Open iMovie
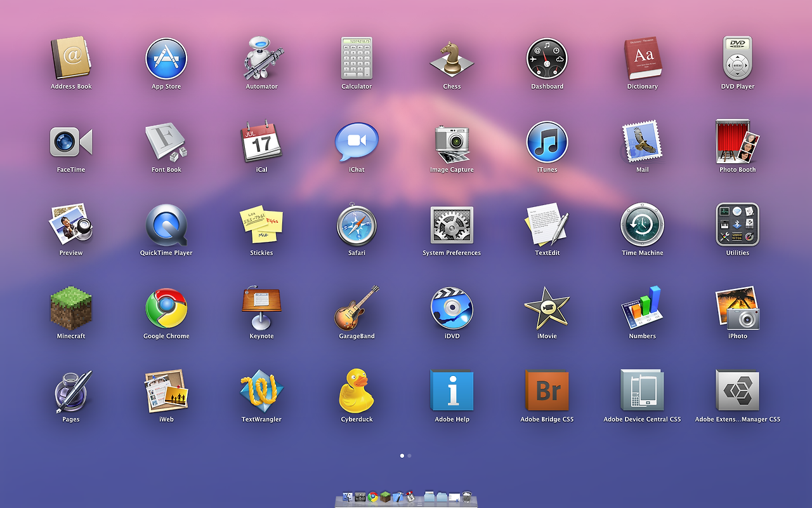 (x=547, y=308)
